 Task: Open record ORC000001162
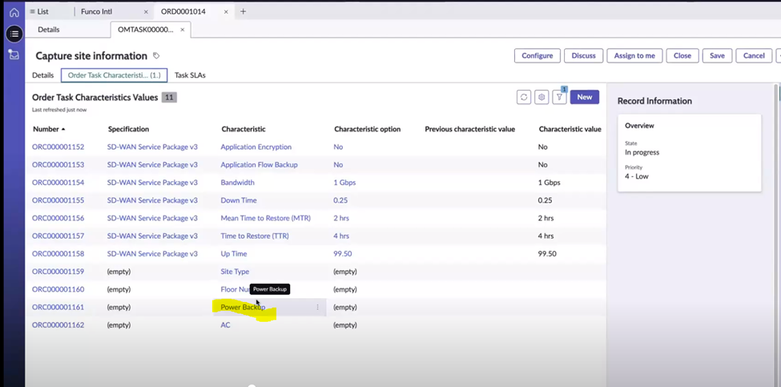click(x=58, y=325)
